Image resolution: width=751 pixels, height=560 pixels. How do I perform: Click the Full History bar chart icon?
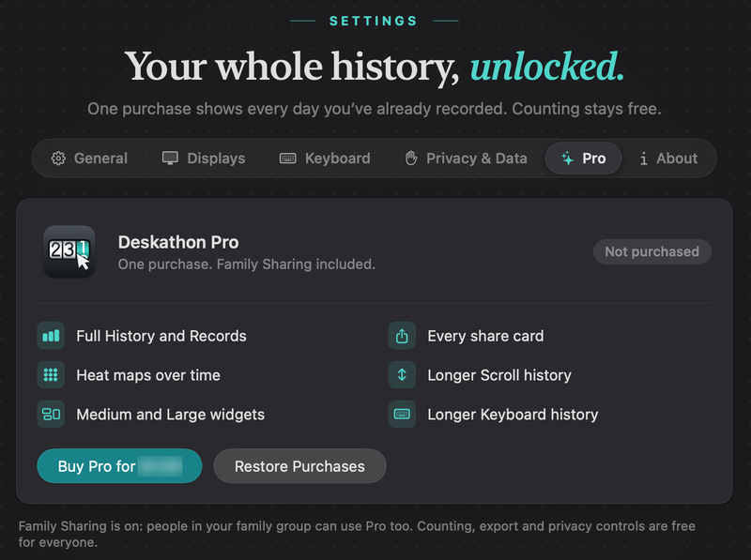tap(51, 336)
